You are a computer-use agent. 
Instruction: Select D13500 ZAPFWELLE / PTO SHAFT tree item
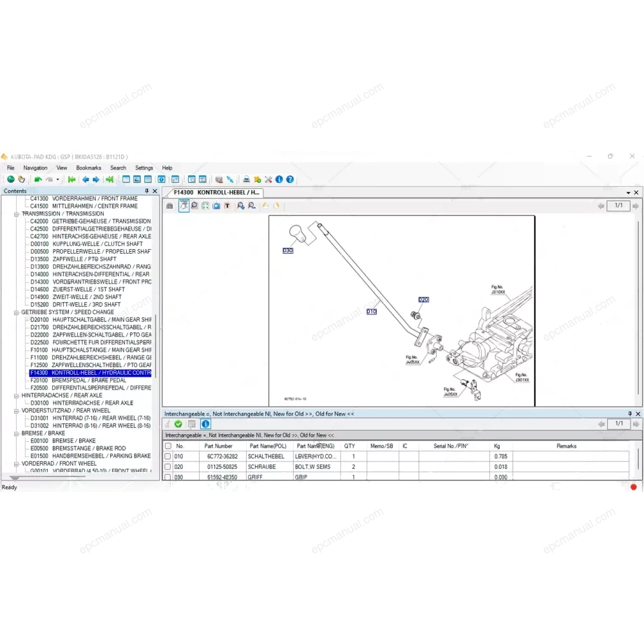(73, 260)
